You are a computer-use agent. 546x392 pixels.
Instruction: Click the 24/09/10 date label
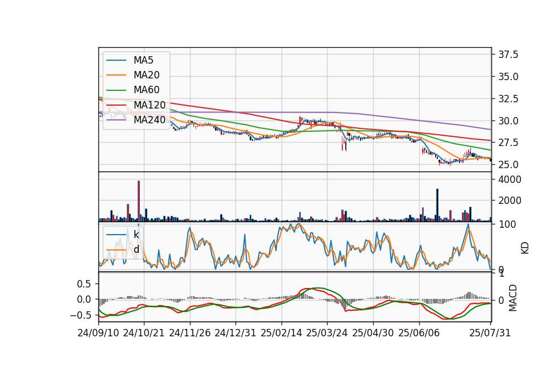coord(98,333)
